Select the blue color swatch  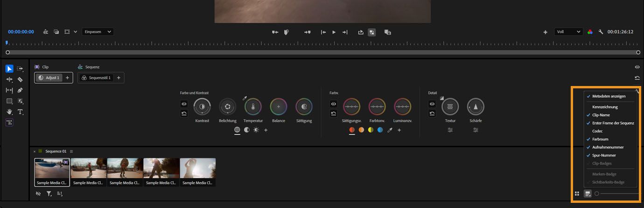coord(380,130)
